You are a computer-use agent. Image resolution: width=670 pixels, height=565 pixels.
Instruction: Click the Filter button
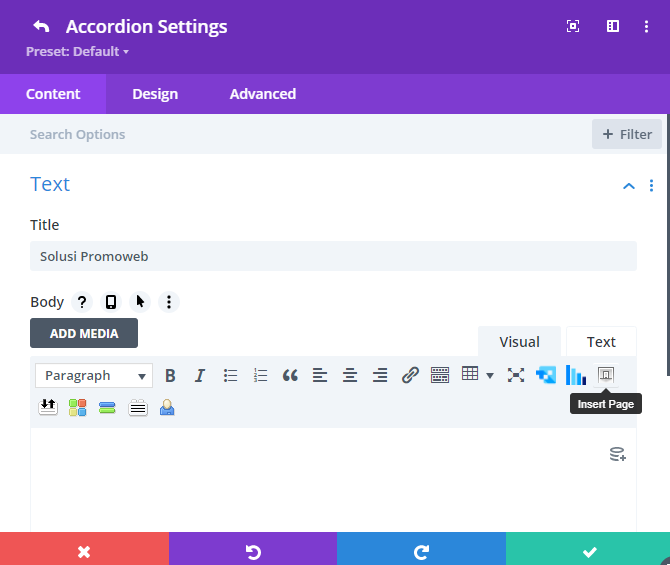point(627,134)
